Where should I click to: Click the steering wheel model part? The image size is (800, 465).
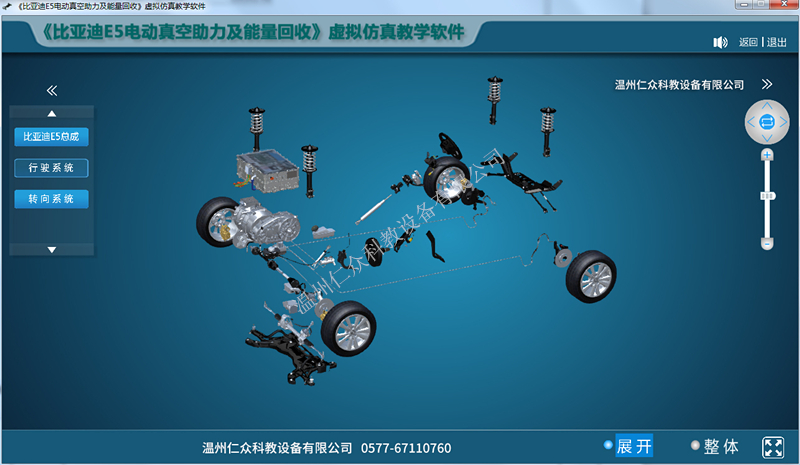click(x=451, y=144)
